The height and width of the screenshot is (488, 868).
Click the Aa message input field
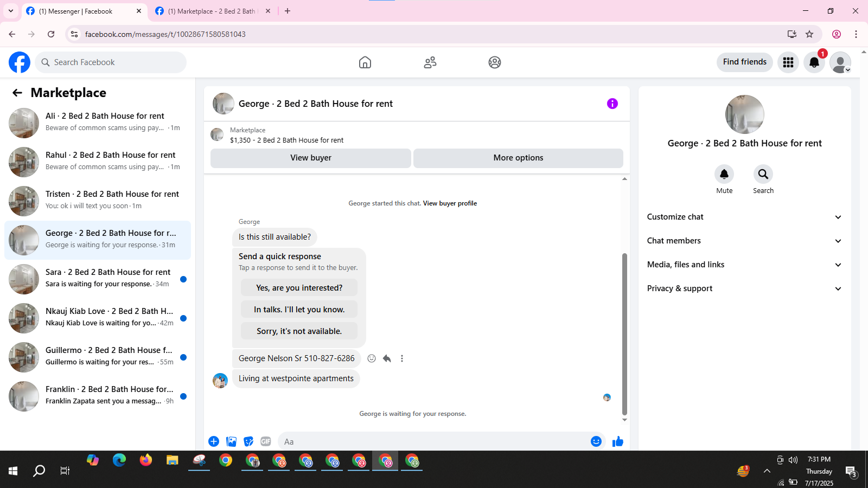tap(433, 442)
